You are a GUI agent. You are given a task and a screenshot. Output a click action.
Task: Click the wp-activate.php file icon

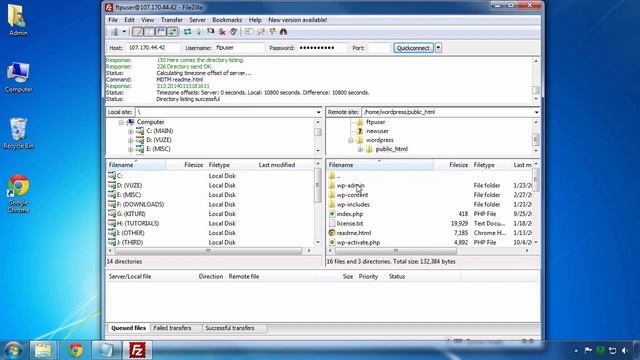332,242
